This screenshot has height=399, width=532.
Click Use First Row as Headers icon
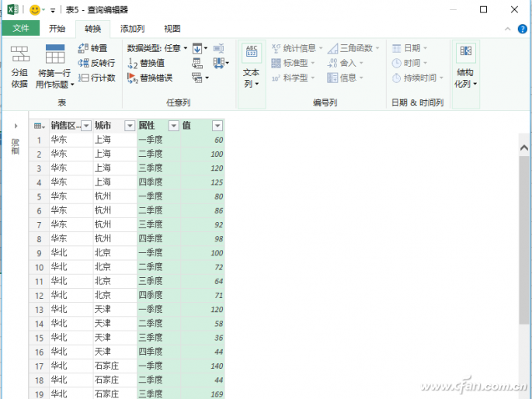[x=55, y=54]
